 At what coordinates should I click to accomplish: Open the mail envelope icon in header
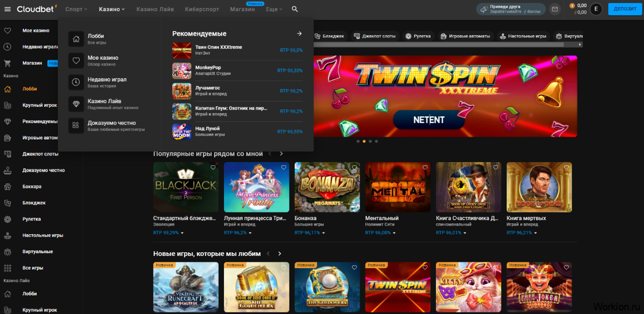pyautogui.click(x=555, y=9)
